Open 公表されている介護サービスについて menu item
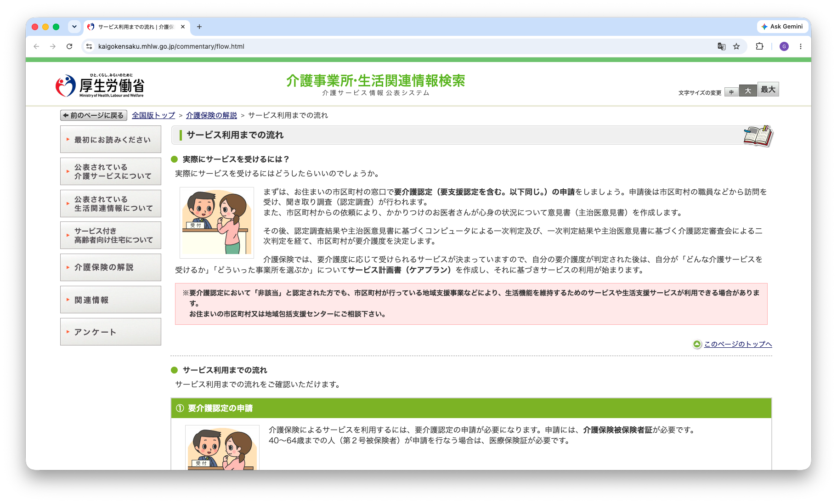837x504 pixels. click(111, 171)
